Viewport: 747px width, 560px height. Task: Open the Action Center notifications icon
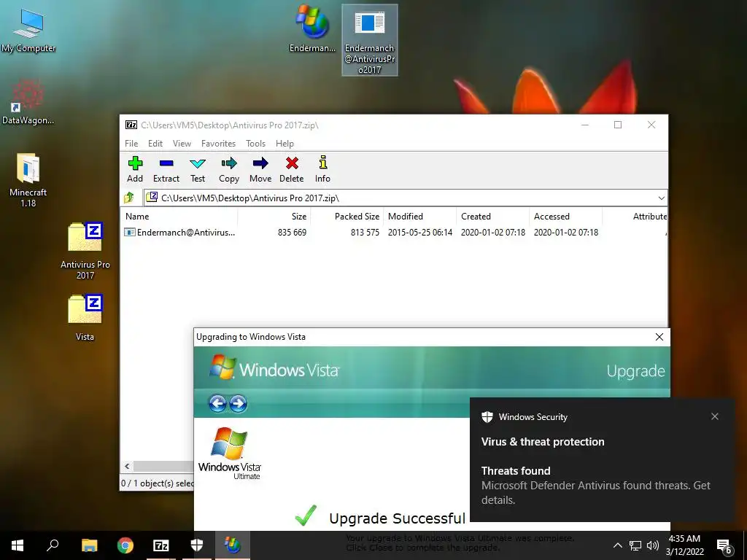[724, 547]
